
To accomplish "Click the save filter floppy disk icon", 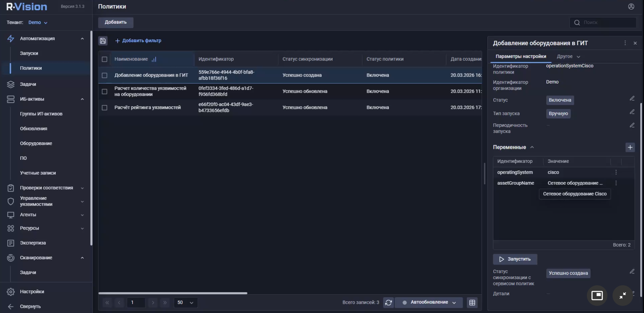I will coord(103,41).
